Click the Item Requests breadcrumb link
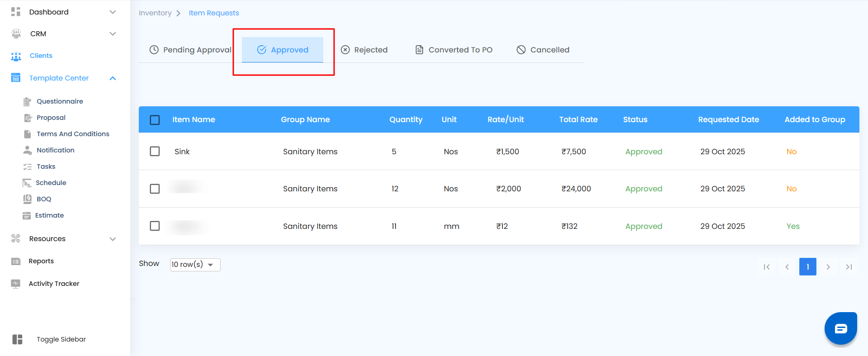 pos(214,13)
